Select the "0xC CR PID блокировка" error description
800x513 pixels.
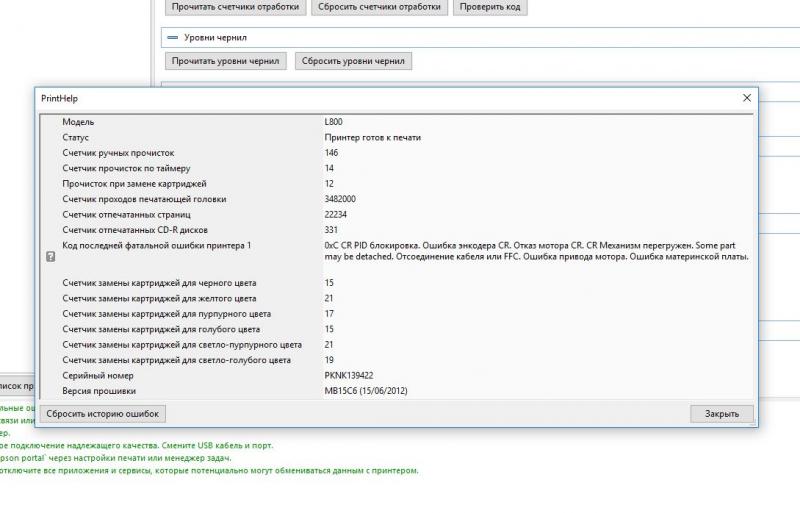click(x=536, y=251)
